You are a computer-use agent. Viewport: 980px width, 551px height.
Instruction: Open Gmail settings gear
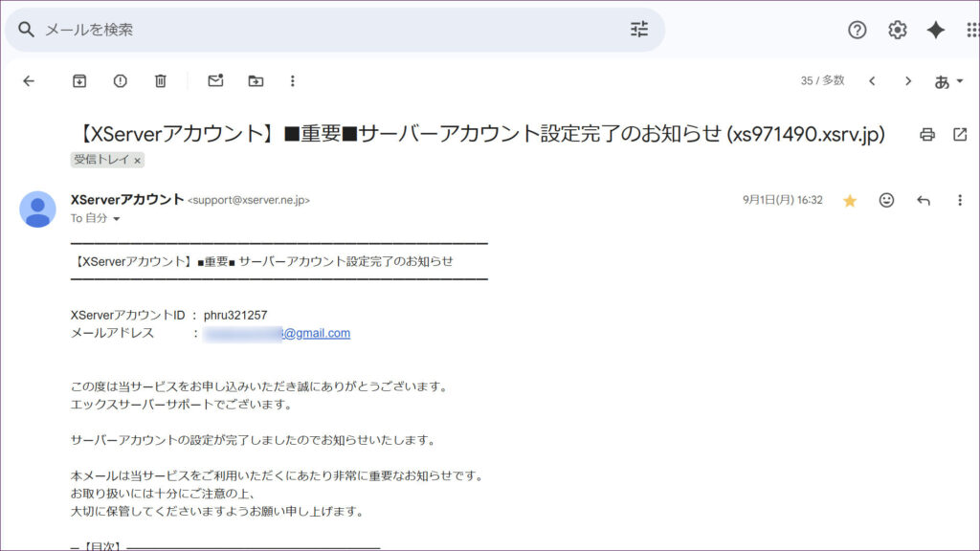click(897, 30)
